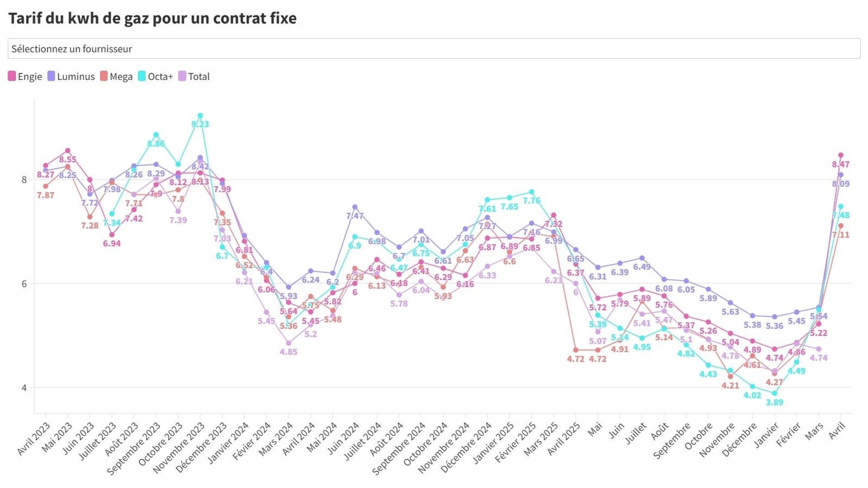Click the Engie 6.94 data point

pyautogui.click(x=112, y=235)
